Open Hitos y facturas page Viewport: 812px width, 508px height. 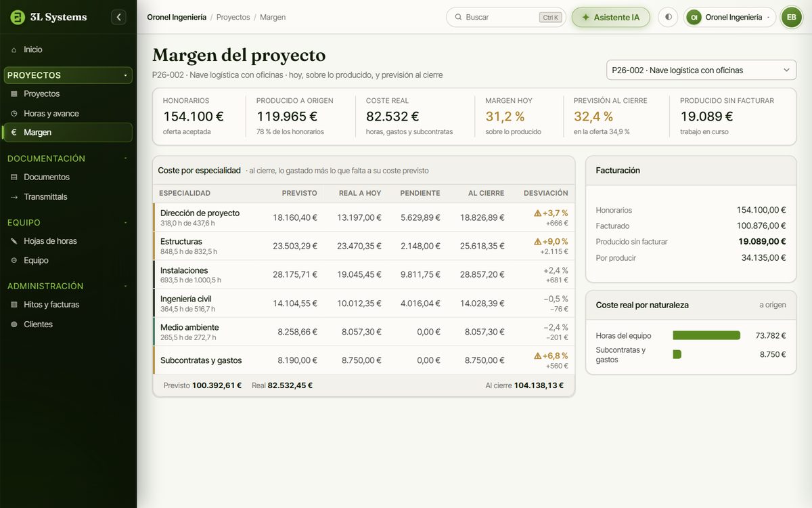(x=68, y=304)
